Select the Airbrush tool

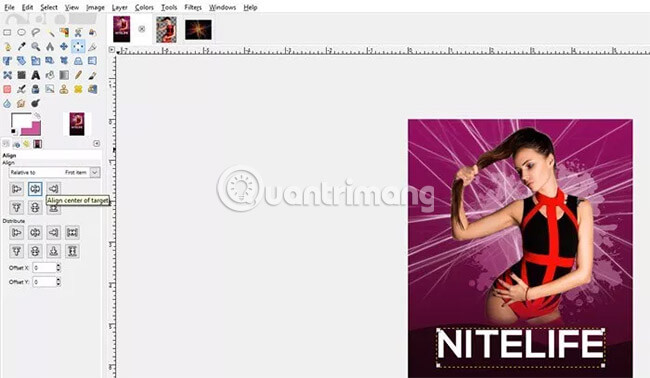(21, 89)
